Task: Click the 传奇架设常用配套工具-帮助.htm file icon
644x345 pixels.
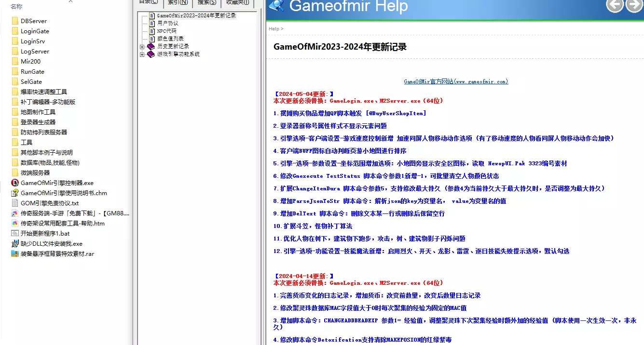Action: tap(14, 224)
